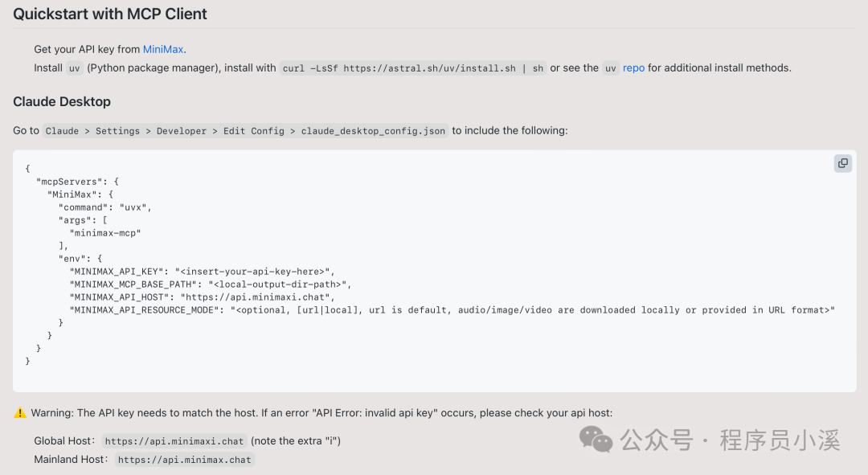Click the MINIMAX_MCP_BASE_PATH line
The height and width of the screenshot is (475, 868).
211,285
